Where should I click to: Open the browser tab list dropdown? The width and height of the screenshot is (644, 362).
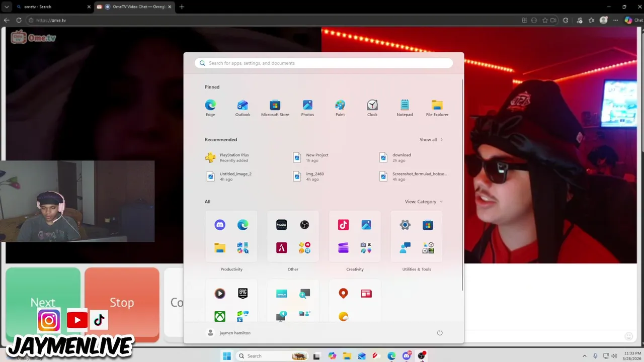tap(7, 7)
